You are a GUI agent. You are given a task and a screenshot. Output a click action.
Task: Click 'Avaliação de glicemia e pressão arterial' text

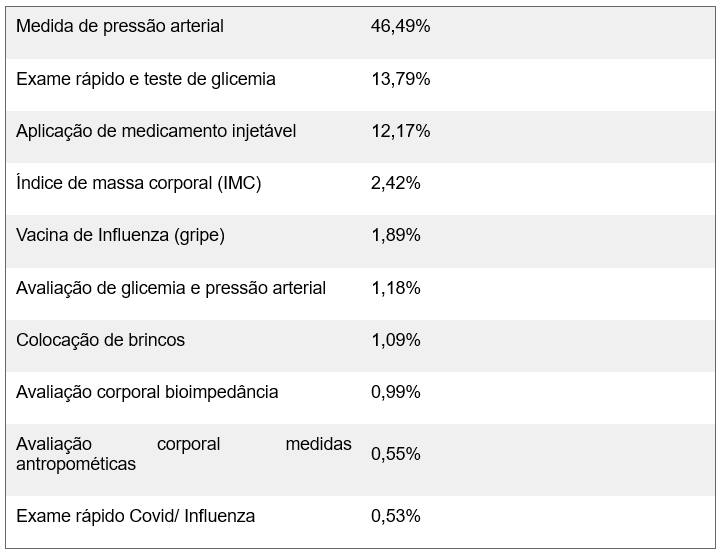pos(171,288)
